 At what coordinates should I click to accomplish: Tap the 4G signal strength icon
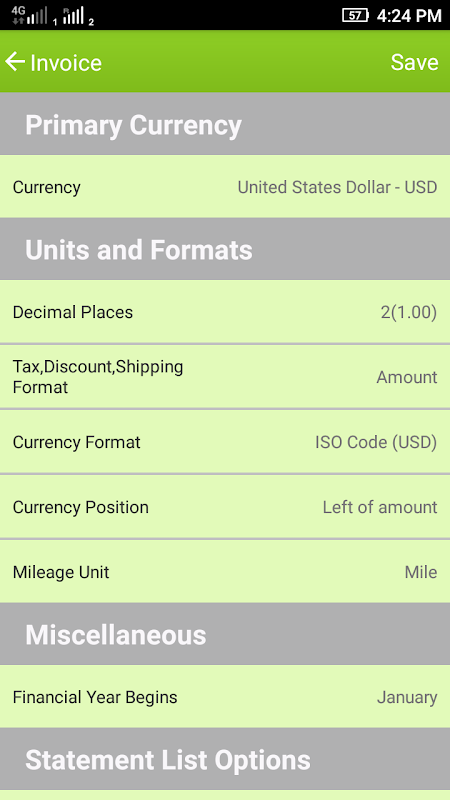point(31,16)
